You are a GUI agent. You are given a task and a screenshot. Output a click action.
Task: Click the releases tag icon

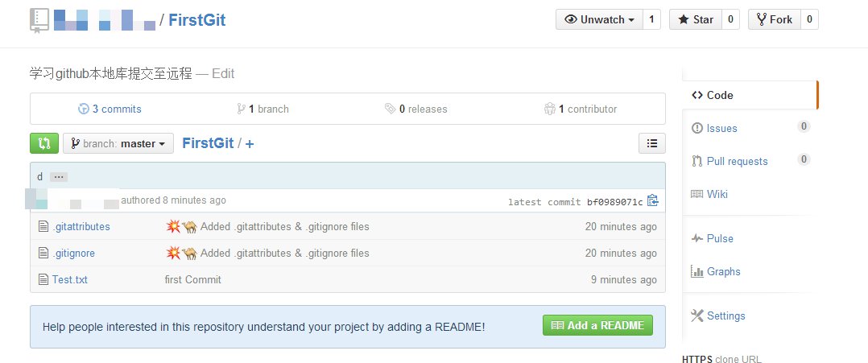[x=391, y=109]
